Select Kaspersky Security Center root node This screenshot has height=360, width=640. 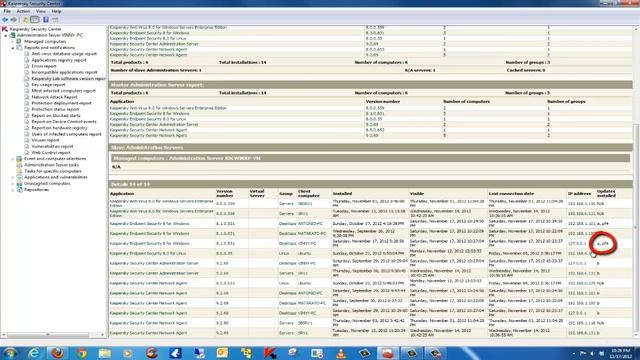tap(35, 29)
